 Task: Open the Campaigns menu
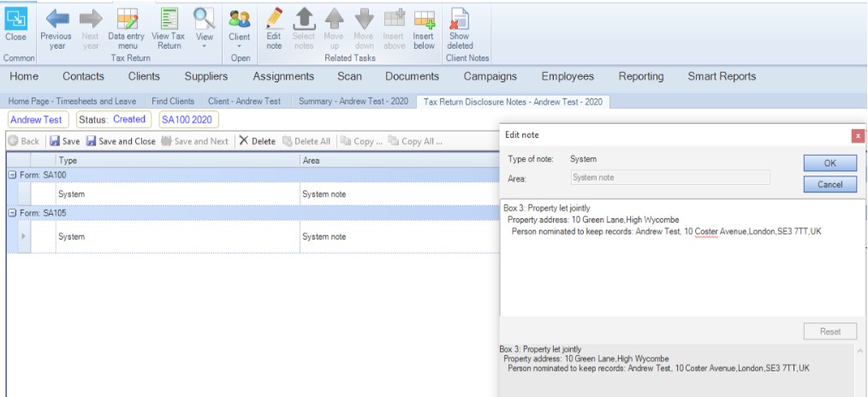click(490, 76)
